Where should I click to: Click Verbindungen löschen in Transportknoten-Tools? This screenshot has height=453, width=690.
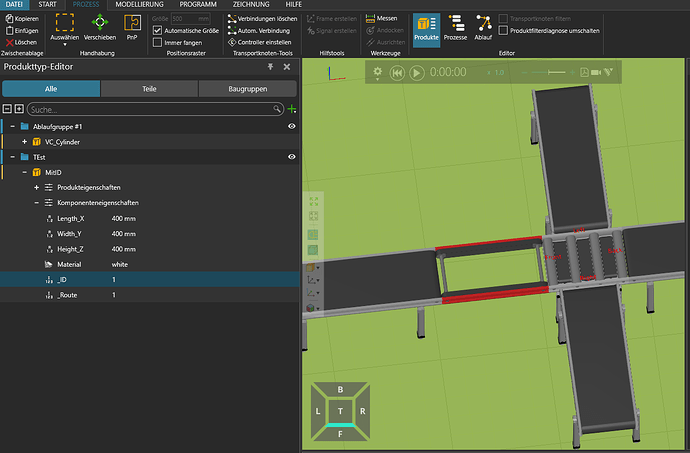pos(262,18)
